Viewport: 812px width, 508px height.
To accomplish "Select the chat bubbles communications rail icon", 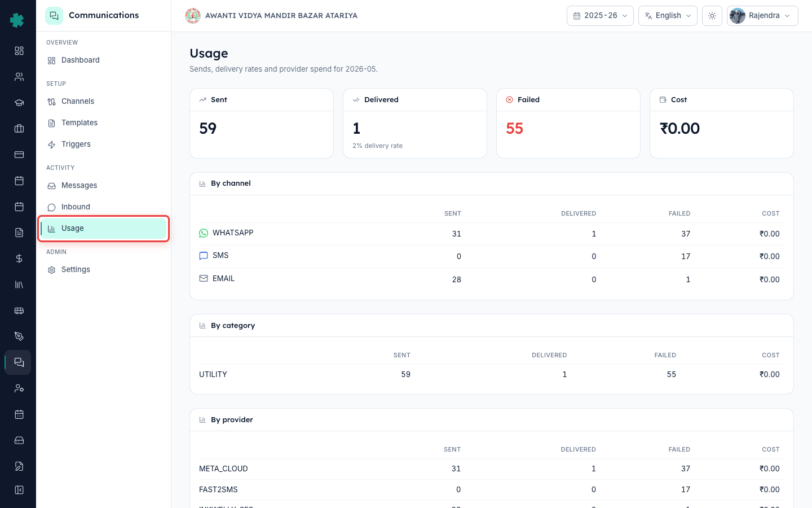I will [19, 362].
